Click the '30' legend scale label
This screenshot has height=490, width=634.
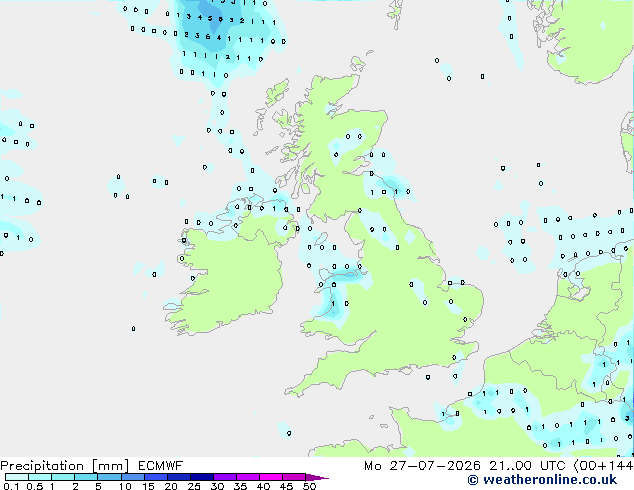point(218,486)
